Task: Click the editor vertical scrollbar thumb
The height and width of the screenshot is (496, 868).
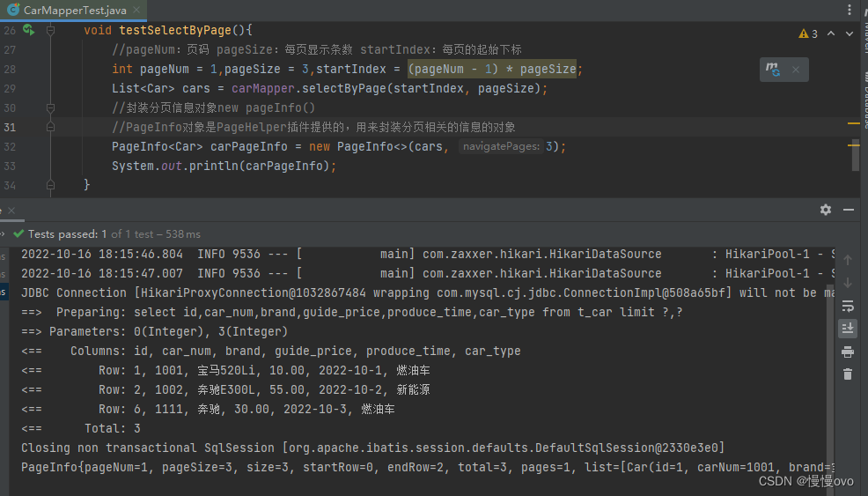Action: pyautogui.click(x=856, y=154)
